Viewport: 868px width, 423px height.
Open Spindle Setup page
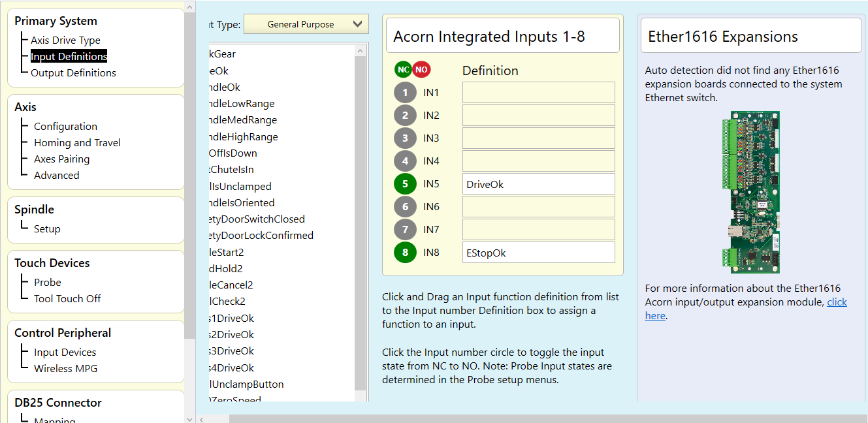click(47, 229)
